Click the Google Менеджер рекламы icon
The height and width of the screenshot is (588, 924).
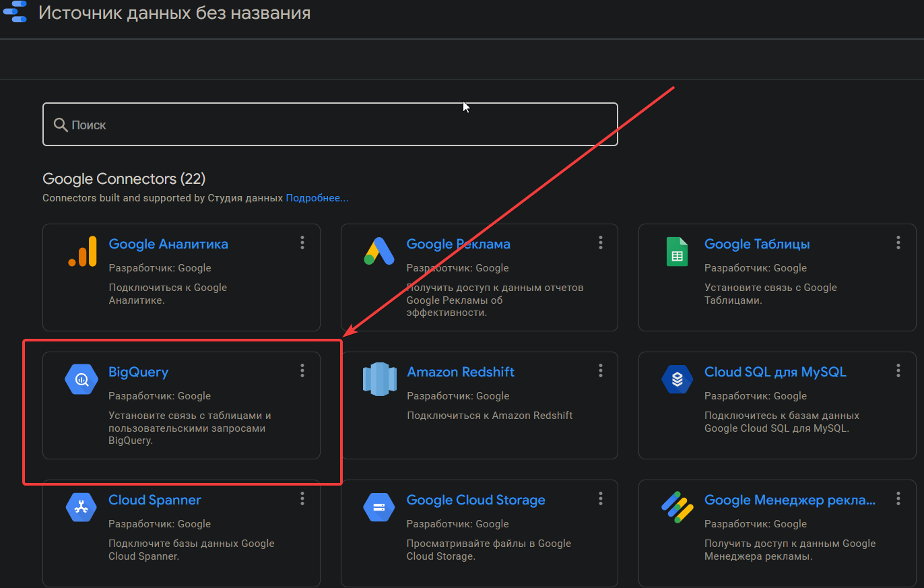tap(678, 507)
